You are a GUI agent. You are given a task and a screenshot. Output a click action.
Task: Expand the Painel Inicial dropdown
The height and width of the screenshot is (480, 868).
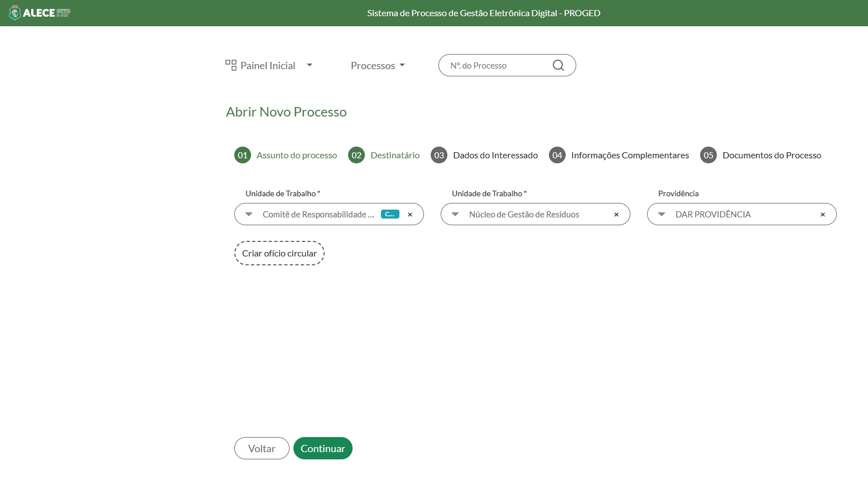point(310,65)
